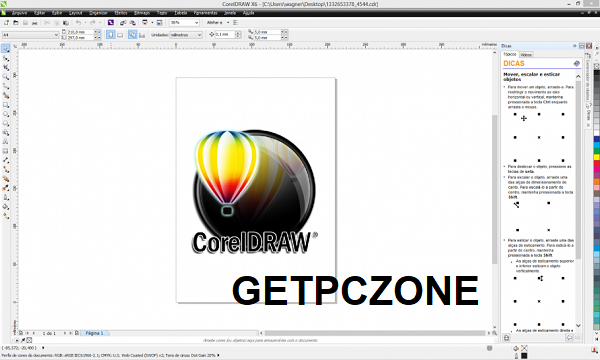Image resolution: width=600 pixels, height=360 pixels.
Task: Open the Organizar menu
Action: click(x=98, y=13)
